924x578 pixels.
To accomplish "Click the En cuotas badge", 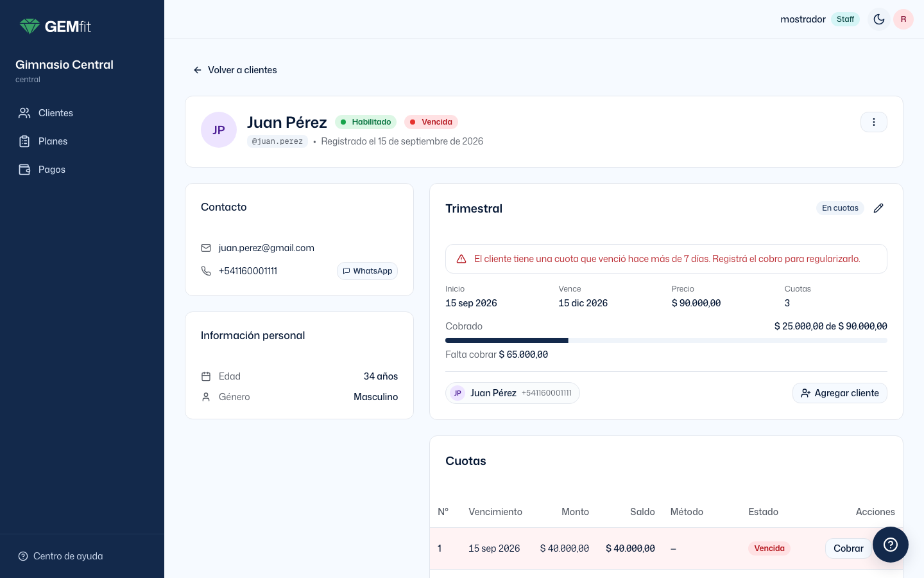I will click(840, 208).
